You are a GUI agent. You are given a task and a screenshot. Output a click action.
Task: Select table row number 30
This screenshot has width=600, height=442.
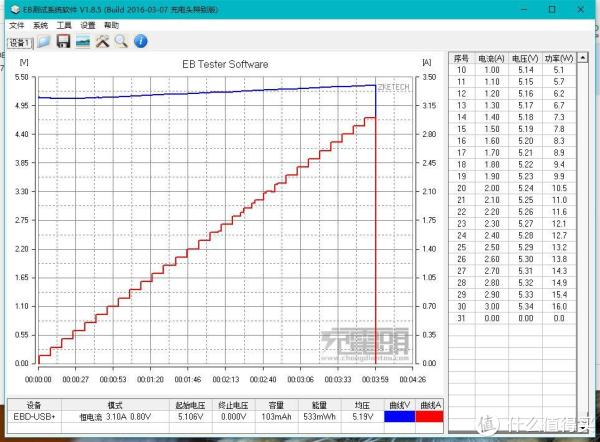click(461, 307)
